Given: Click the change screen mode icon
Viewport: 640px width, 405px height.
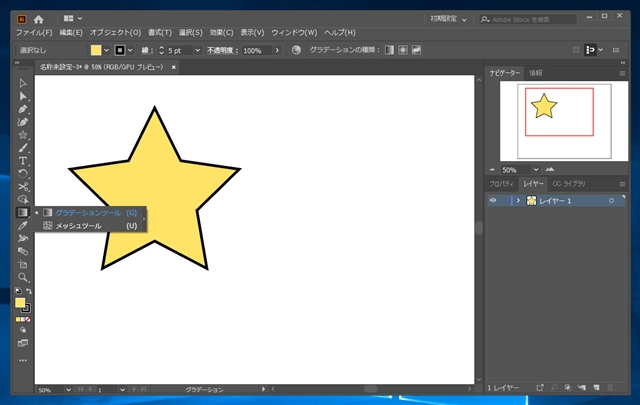Looking at the screenshot, I should coord(23,343).
